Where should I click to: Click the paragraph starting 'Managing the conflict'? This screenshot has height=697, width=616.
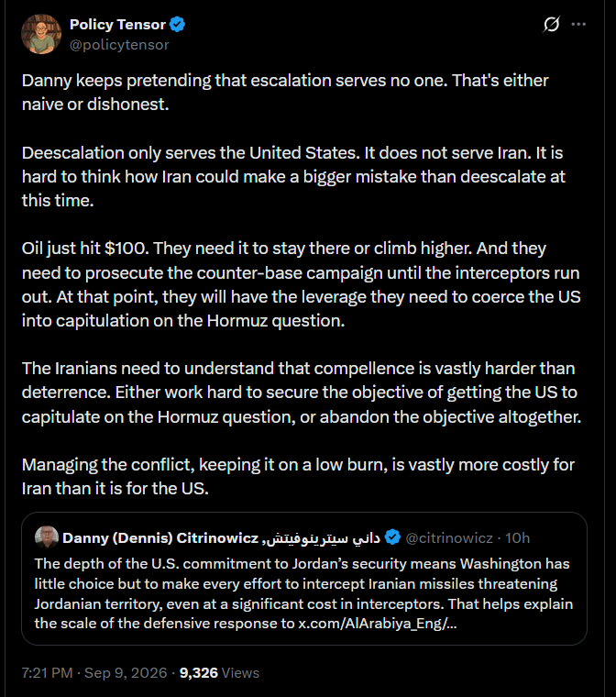pos(298,477)
